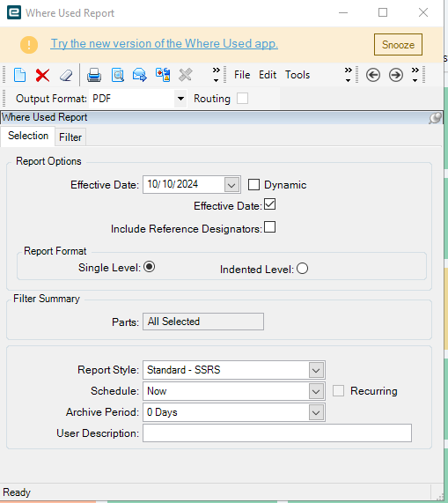Expand the Output Format dropdown
Screen dimensions: 448x503
(x=180, y=99)
